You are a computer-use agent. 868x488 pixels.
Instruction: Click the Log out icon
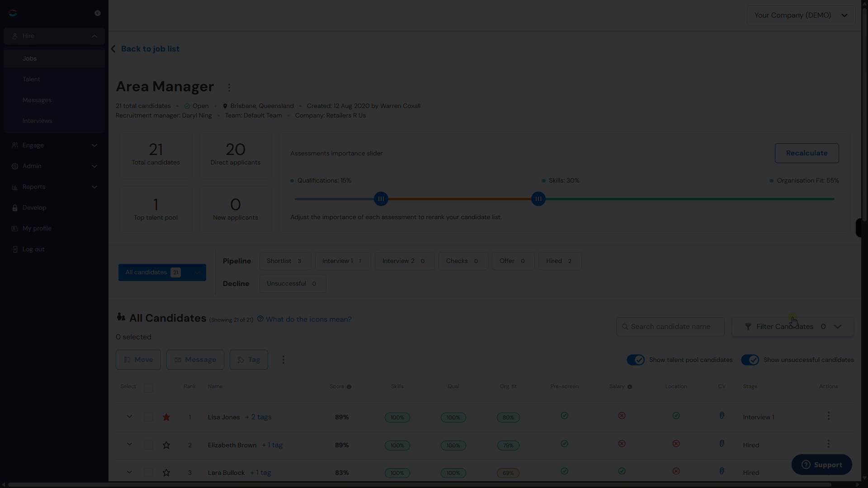(x=15, y=249)
